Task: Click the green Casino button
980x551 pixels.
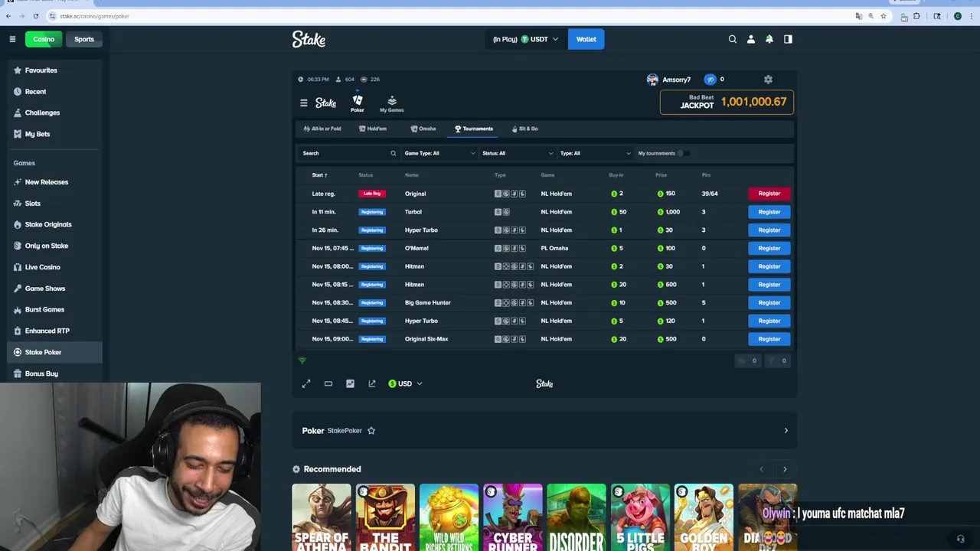Action: tap(44, 39)
